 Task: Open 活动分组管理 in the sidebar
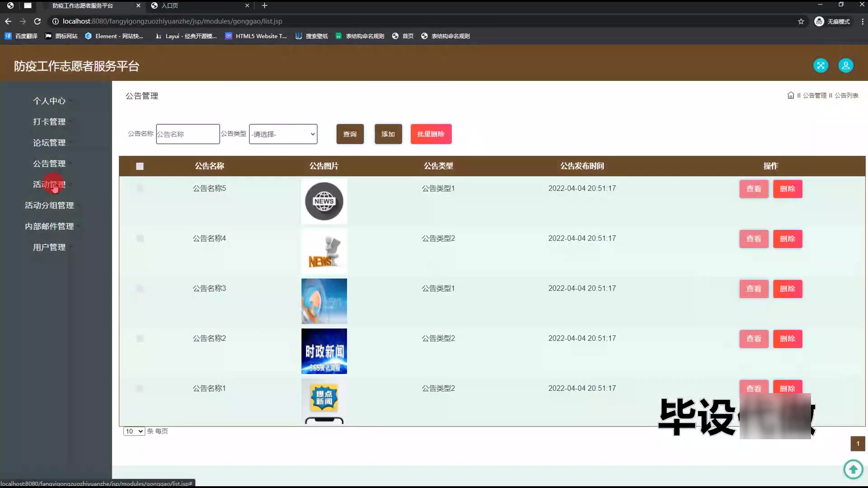coord(49,205)
